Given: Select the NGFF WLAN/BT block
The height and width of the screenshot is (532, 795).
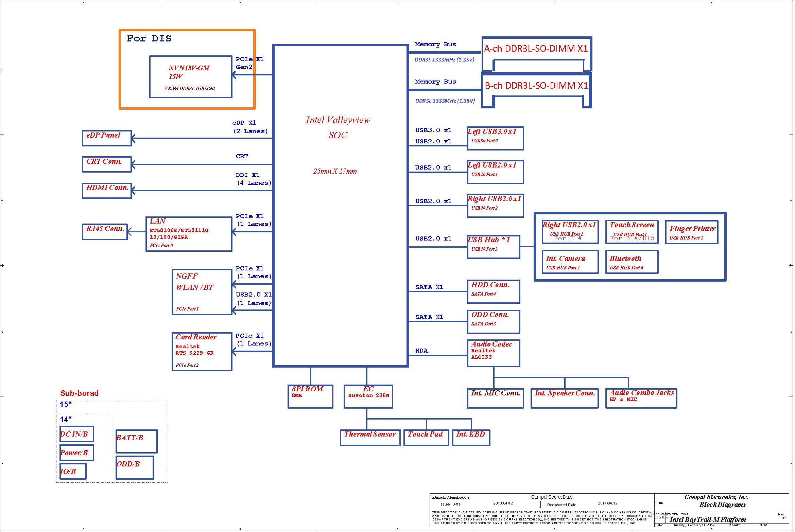Looking at the screenshot, I should tap(202, 293).
